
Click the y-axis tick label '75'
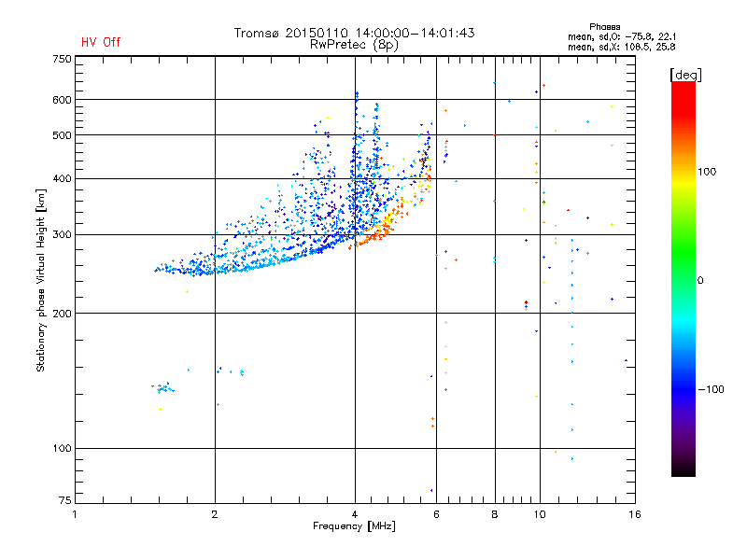[x=65, y=500]
